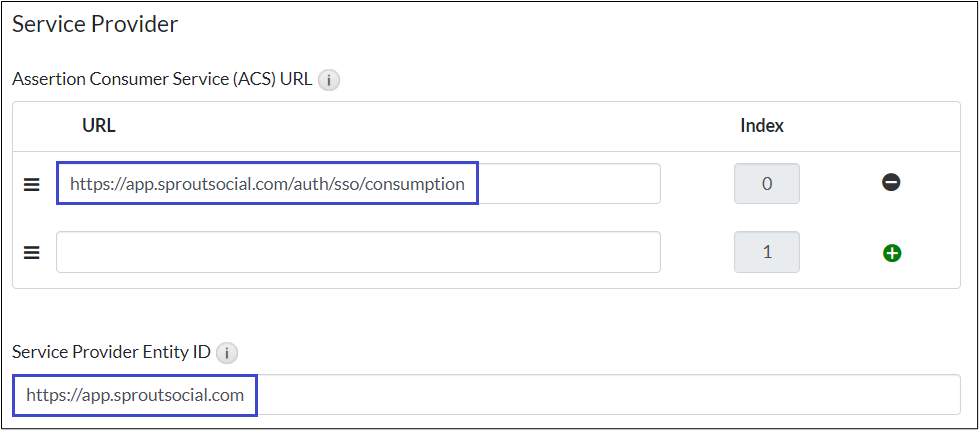The width and height of the screenshot is (979, 430).
Task: Select the Index field showing 0
Action: (767, 184)
